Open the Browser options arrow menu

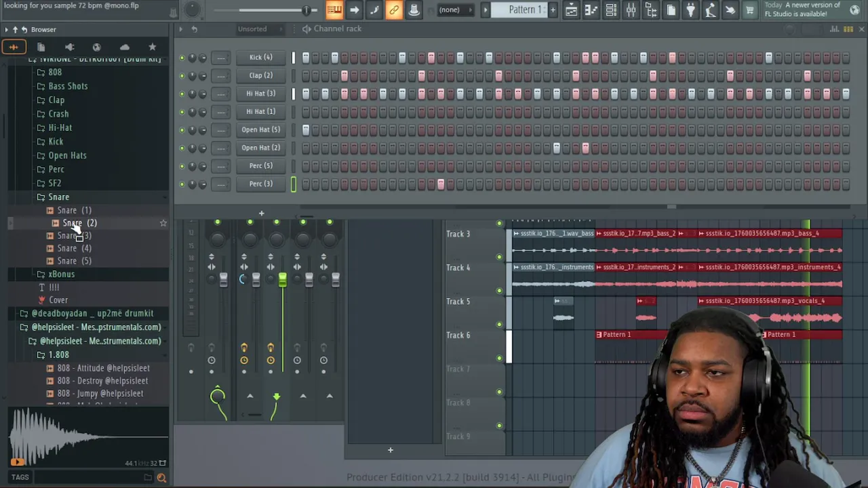coord(6,30)
